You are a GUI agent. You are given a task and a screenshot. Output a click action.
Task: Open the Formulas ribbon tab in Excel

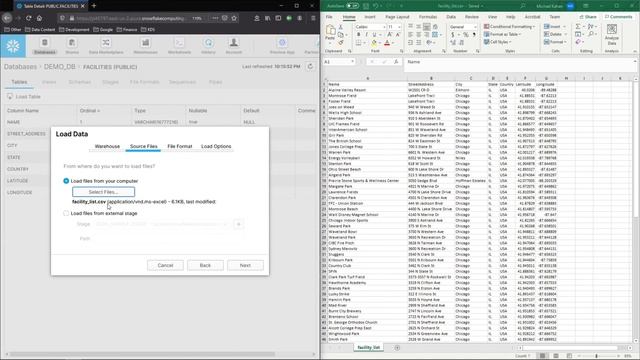click(428, 17)
